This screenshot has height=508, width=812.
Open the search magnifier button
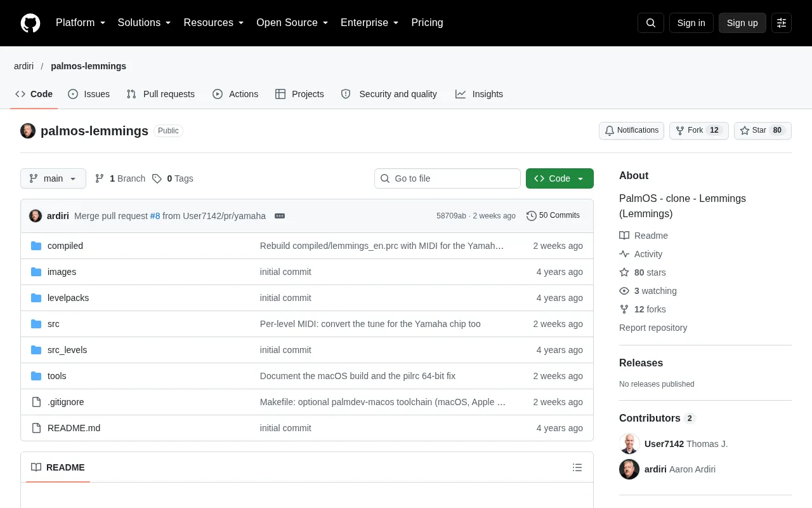[651, 23]
